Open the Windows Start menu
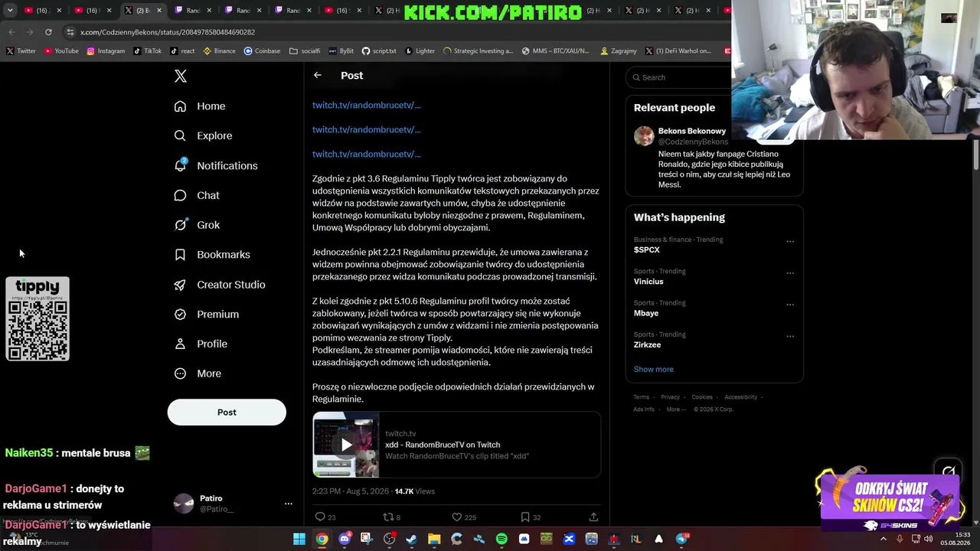The width and height of the screenshot is (980, 551). [299, 540]
